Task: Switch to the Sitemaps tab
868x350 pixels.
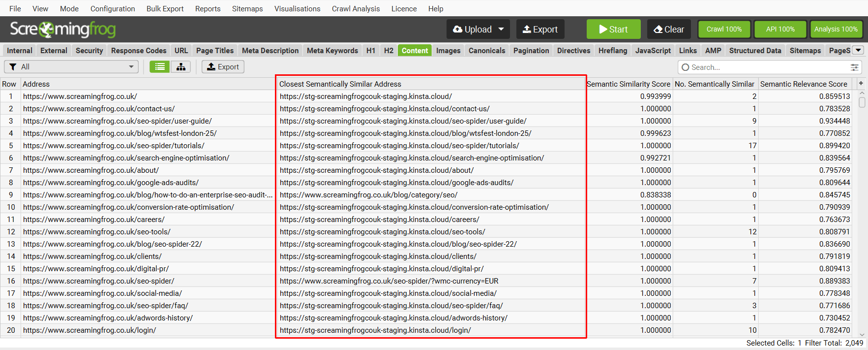Action: (x=805, y=50)
